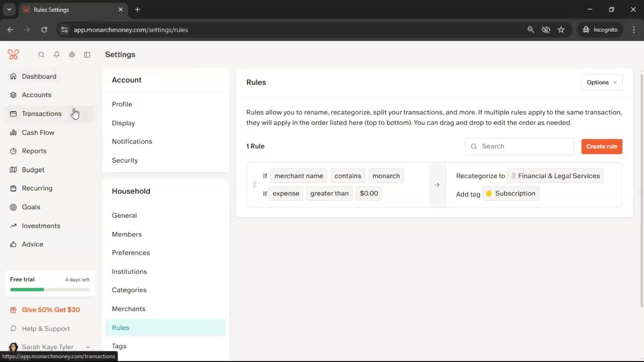Open site information icon in address bar
The width and height of the screenshot is (644, 362).
[64, 30]
